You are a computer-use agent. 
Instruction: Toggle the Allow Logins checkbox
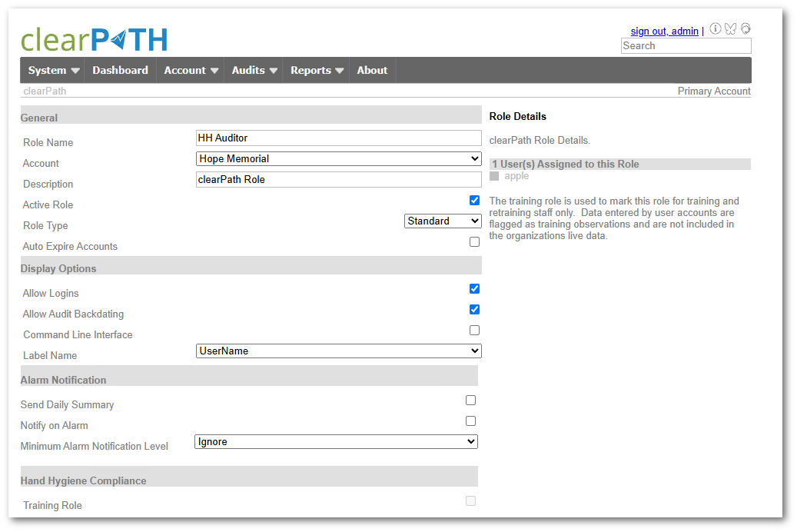(474, 289)
